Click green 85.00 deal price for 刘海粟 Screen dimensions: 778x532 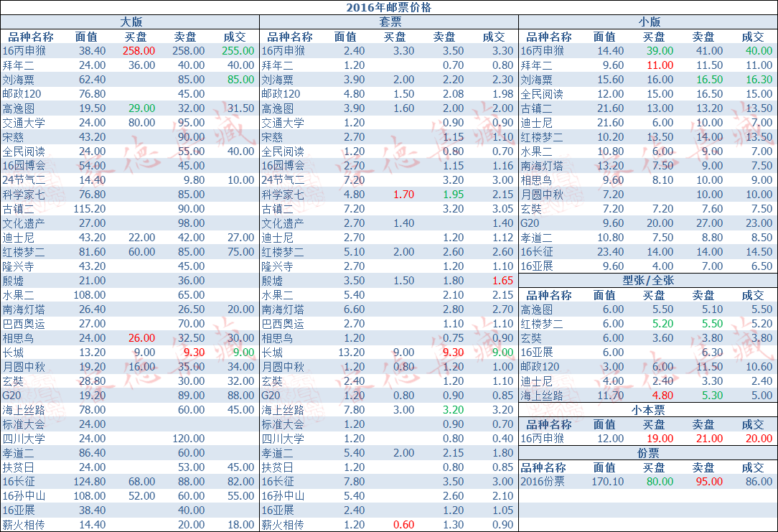pyautogui.click(x=240, y=80)
